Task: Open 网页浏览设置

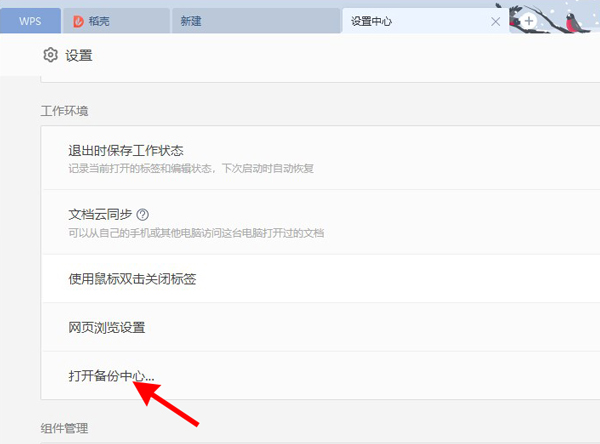Action: coord(107,328)
